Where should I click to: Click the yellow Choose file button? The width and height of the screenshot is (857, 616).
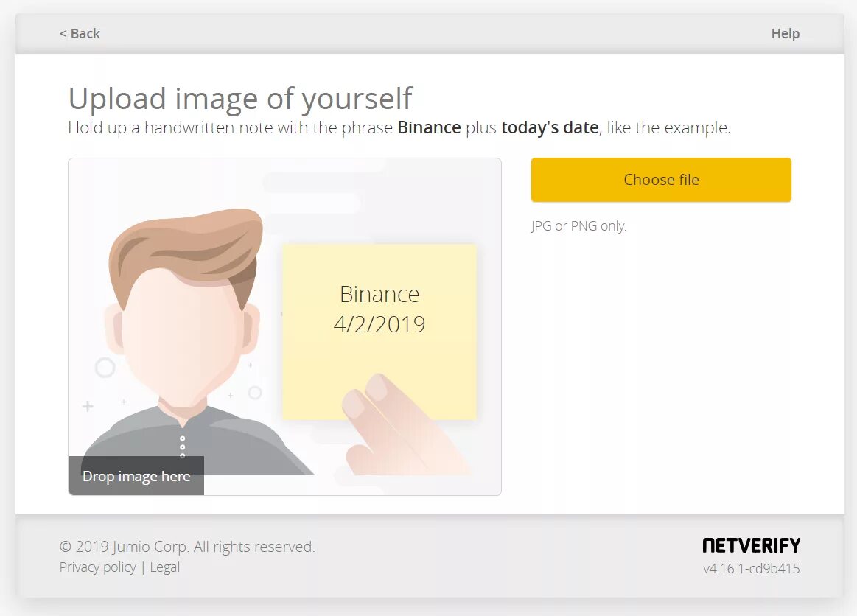tap(661, 180)
